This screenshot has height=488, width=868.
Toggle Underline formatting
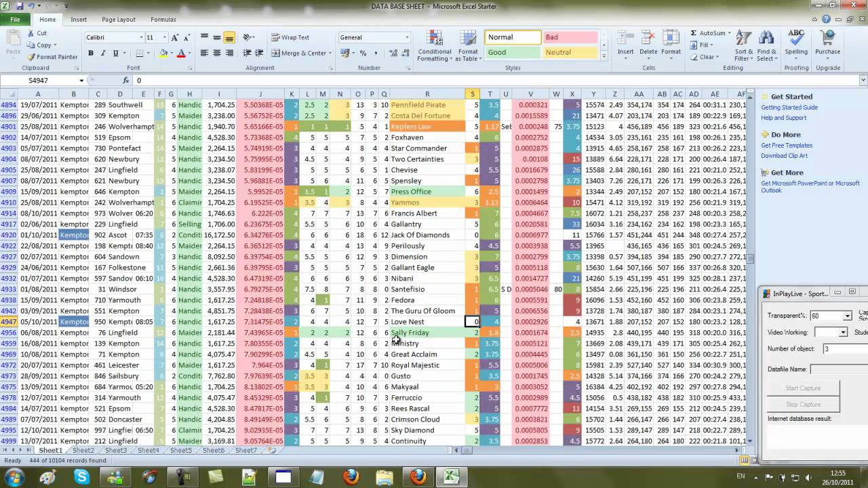coord(115,53)
